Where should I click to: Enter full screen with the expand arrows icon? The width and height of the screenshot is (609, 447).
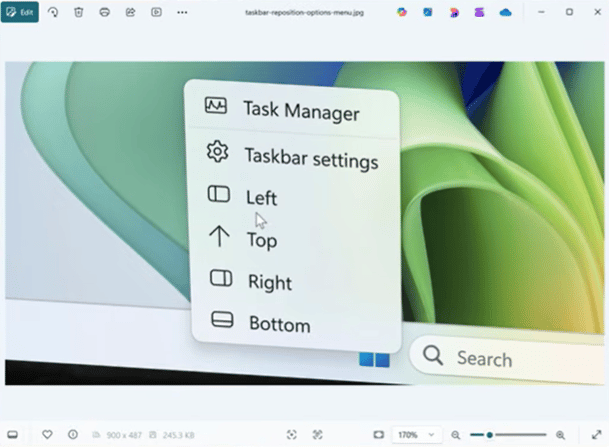click(x=596, y=435)
